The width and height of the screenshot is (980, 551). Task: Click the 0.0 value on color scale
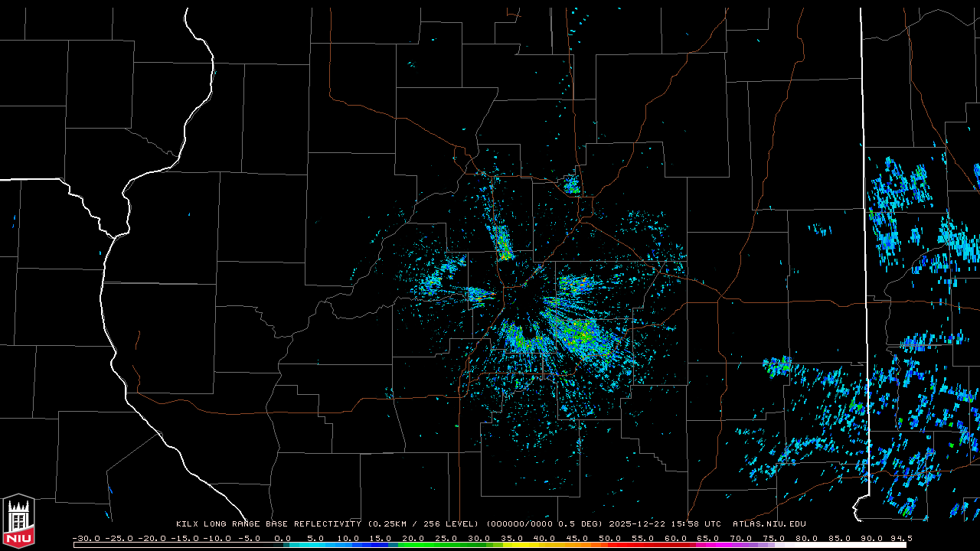point(282,539)
